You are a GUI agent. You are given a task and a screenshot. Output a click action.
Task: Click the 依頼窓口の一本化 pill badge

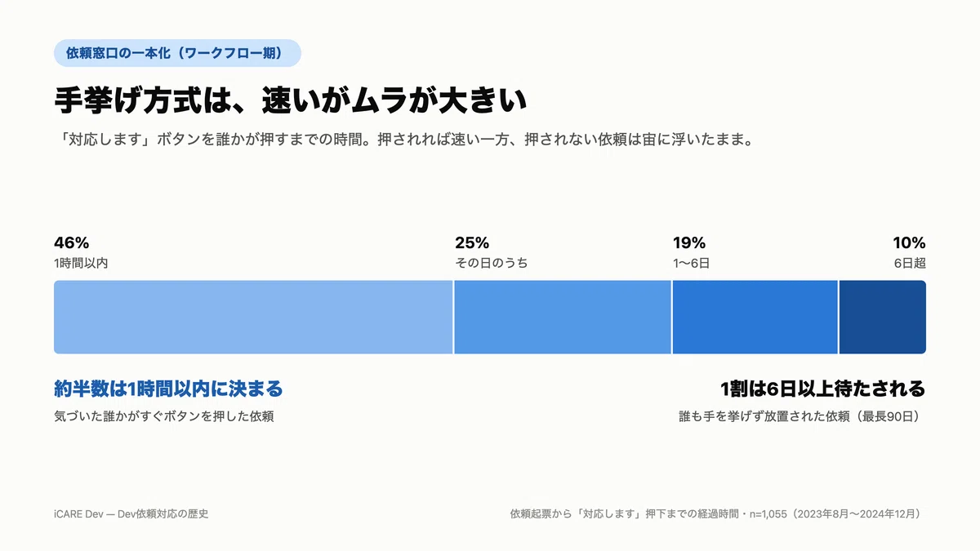(177, 53)
